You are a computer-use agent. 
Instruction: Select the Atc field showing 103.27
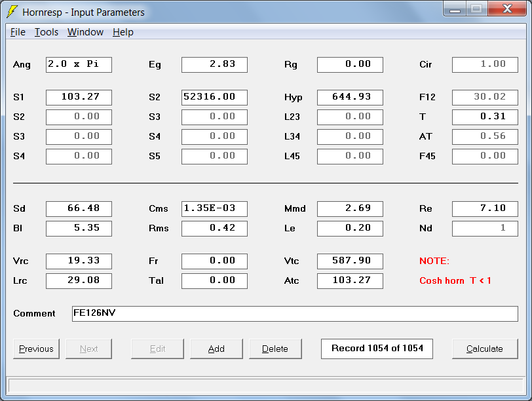350,281
